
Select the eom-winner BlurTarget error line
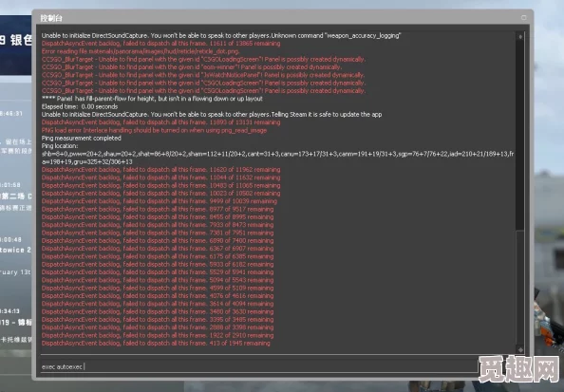(192, 67)
